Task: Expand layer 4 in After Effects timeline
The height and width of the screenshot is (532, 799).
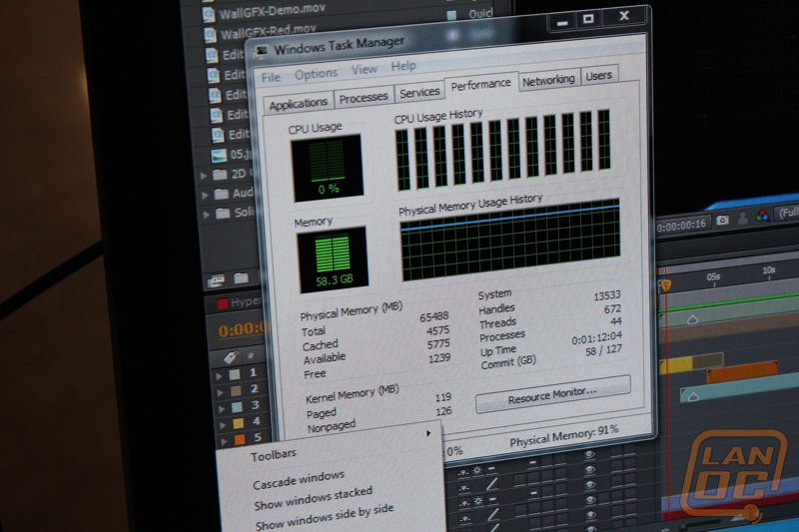Action: click(x=224, y=425)
